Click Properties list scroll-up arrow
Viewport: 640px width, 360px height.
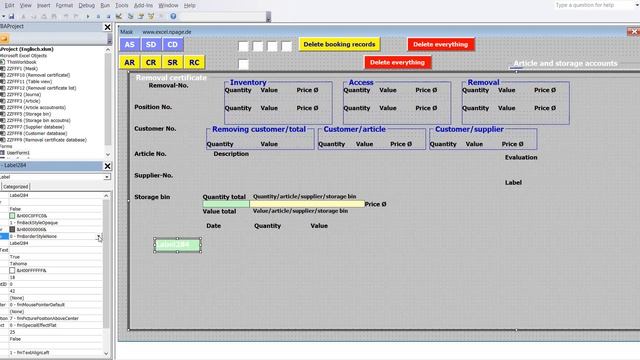[106, 196]
